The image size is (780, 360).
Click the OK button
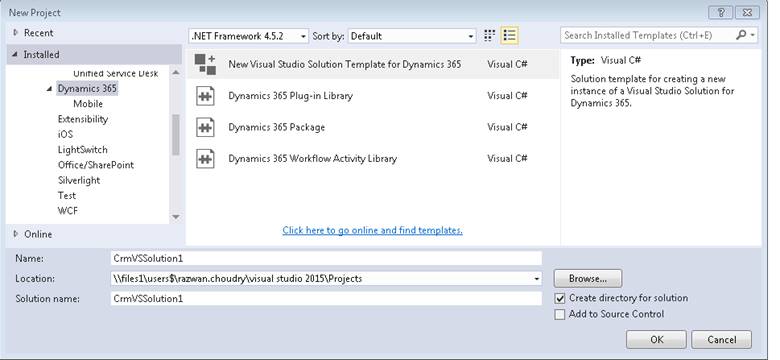pos(656,340)
